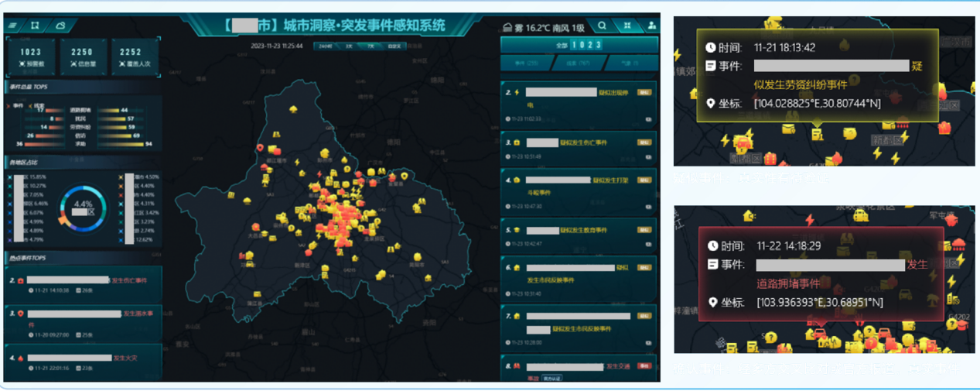Click the red badge on event card 8
980x391 pixels.
click(x=644, y=365)
